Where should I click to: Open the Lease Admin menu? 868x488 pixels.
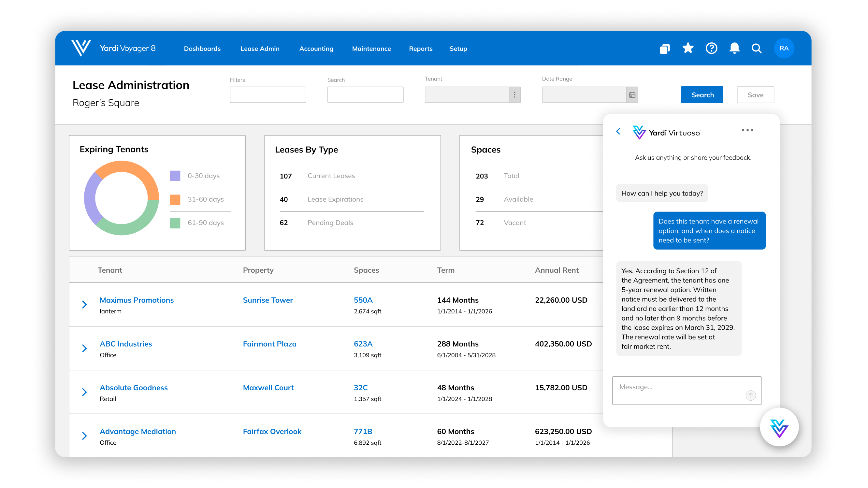coord(260,49)
